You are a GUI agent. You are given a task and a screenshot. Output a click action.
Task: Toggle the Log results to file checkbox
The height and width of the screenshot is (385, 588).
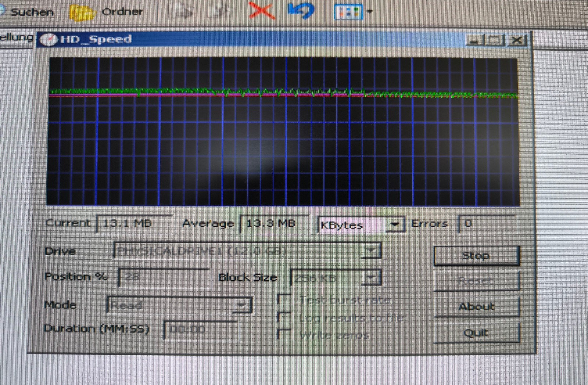(x=284, y=317)
